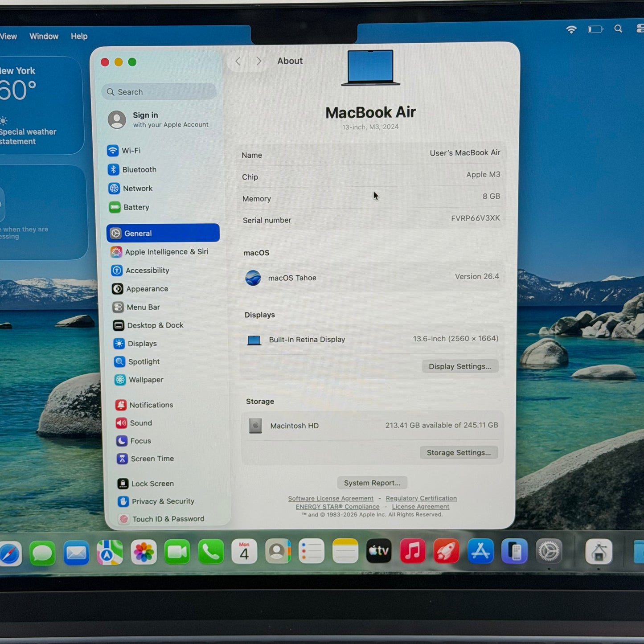Click Display Settings button
Viewport: 644px width, 644px height.
pyautogui.click(x=460, y=366)
